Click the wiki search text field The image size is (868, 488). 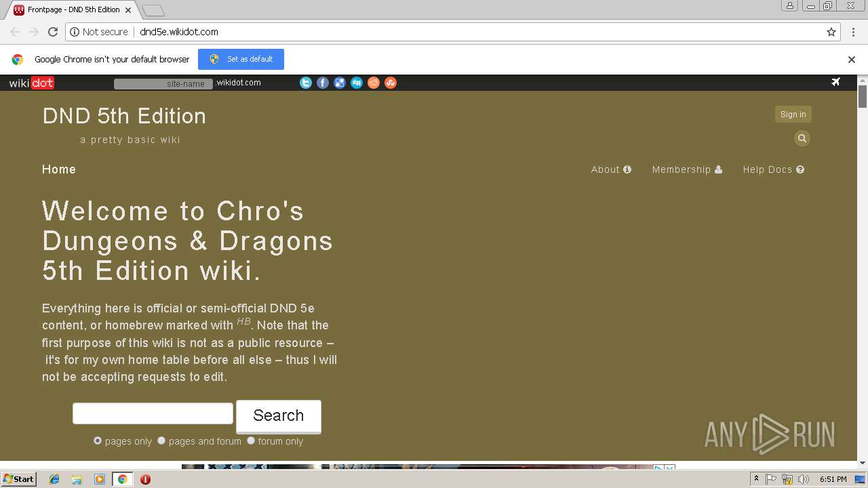pyautogui.click(x=153, y=413)
